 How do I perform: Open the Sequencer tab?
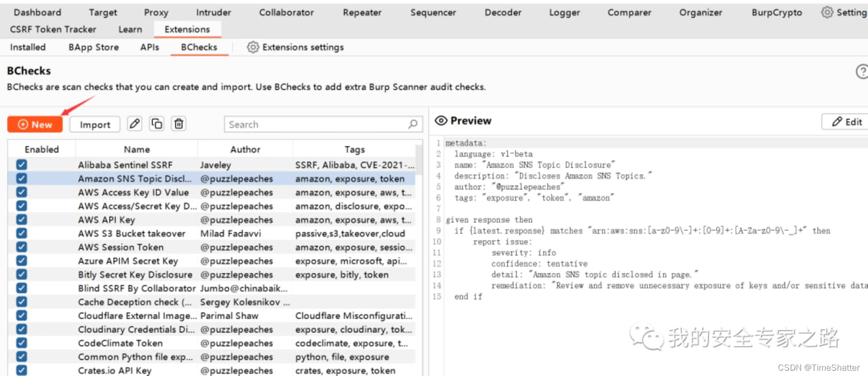point(433,12)
